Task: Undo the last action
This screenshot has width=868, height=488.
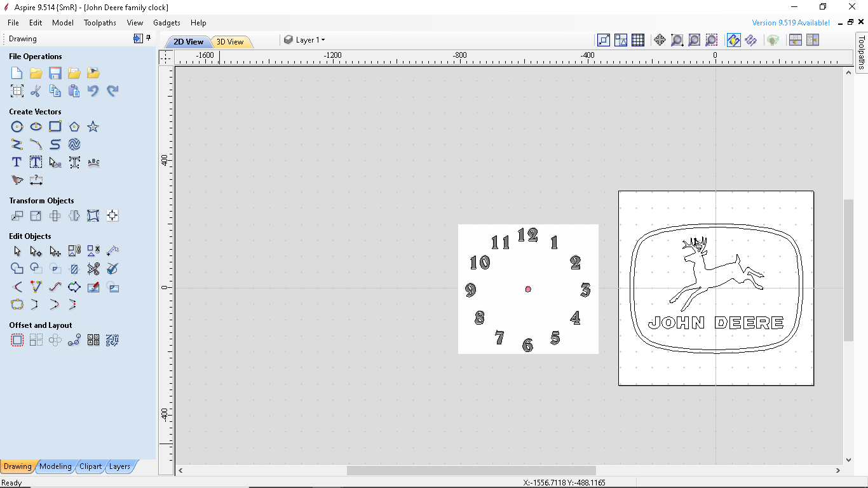Action: tap(93, 91)
